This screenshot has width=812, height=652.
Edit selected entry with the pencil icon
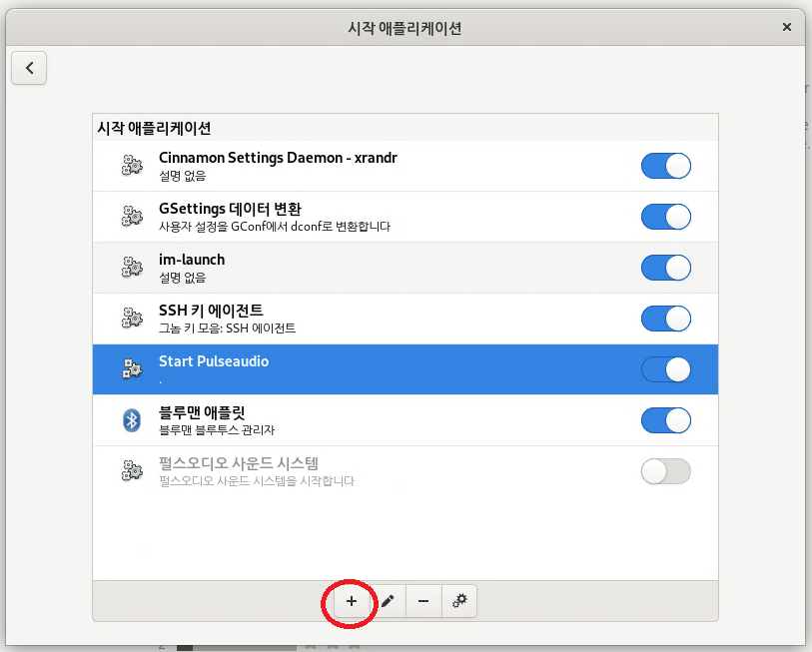(x=388, y=601)
